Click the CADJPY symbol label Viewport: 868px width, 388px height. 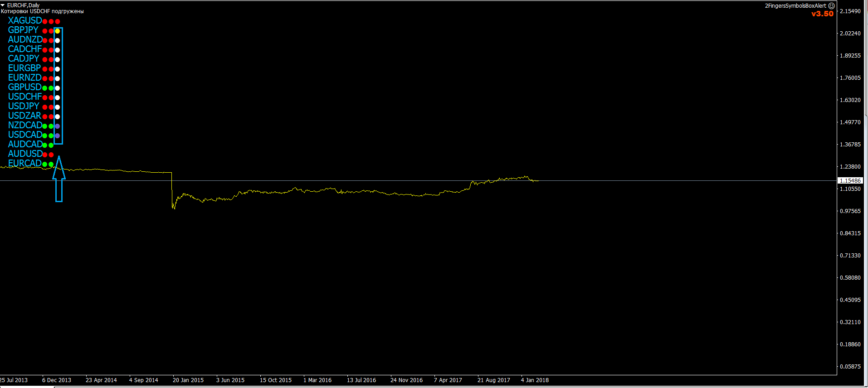coord(24,58)
